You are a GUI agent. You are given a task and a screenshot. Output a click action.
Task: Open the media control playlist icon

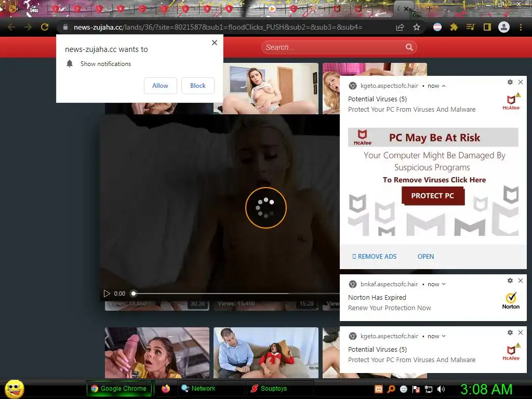[x=470, y=27]
